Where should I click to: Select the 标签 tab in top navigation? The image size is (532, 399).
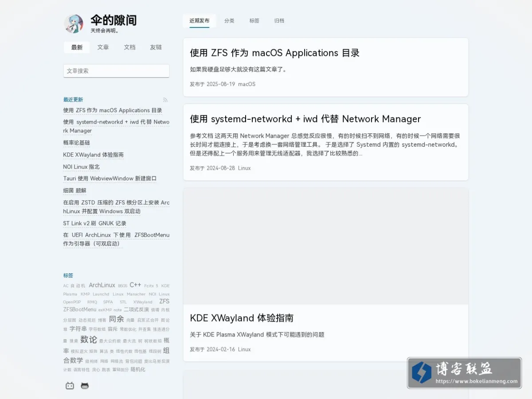(254, 21)
